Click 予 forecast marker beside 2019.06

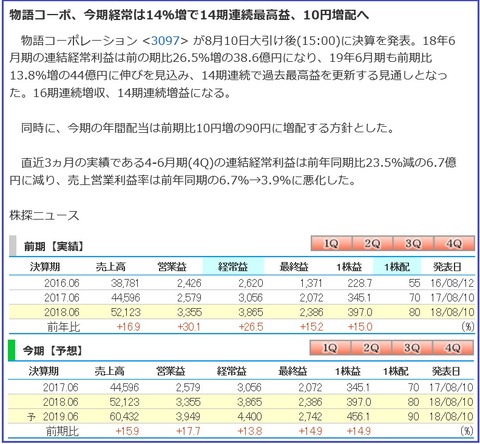click(x=31, y=417)
